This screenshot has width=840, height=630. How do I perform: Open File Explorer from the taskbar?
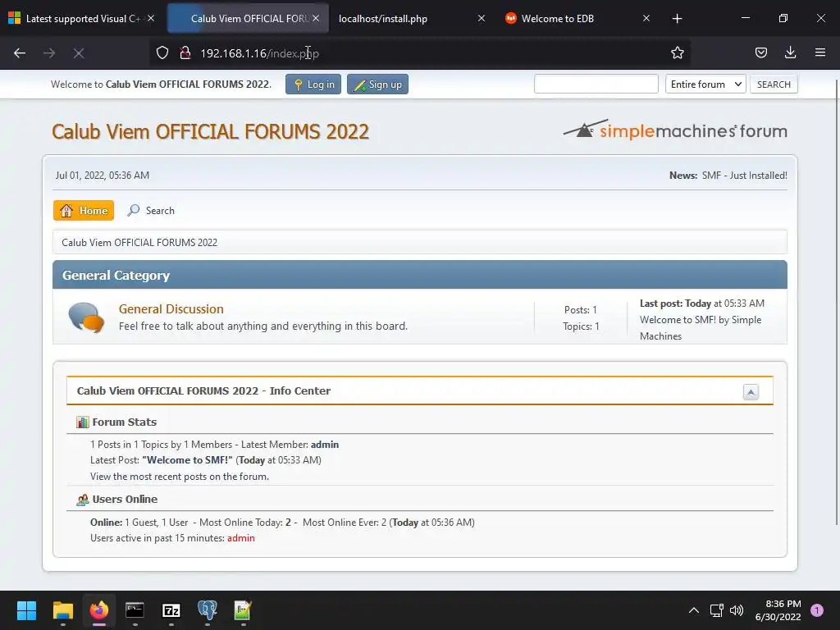[62, 610]
